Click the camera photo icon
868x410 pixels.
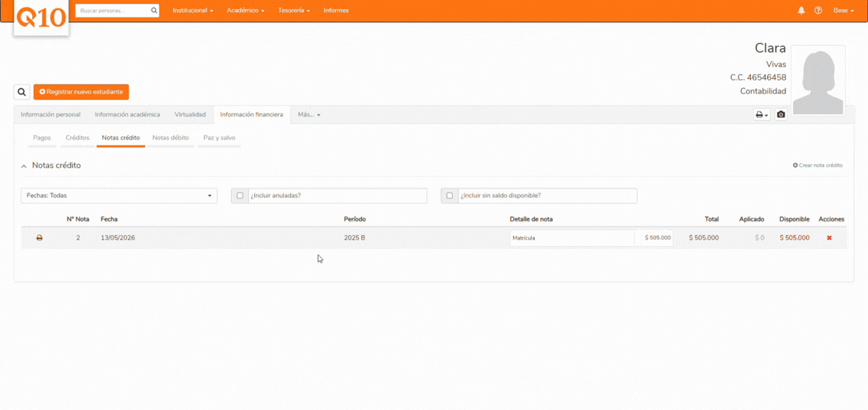tap(781, 115)
